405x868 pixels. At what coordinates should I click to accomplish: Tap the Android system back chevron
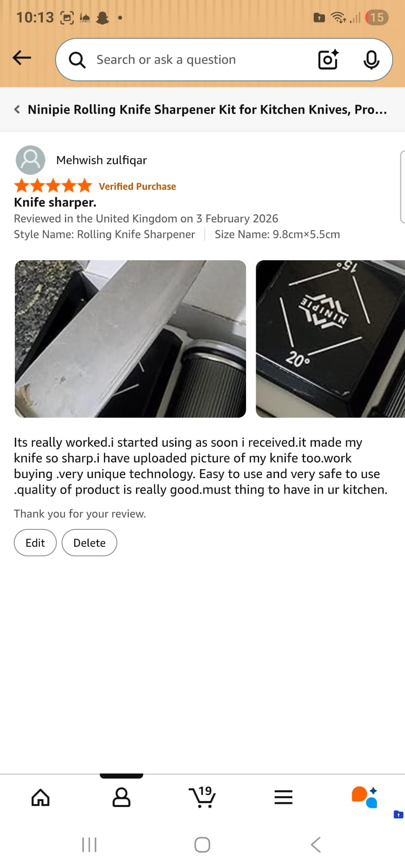[x=316, y=845]
